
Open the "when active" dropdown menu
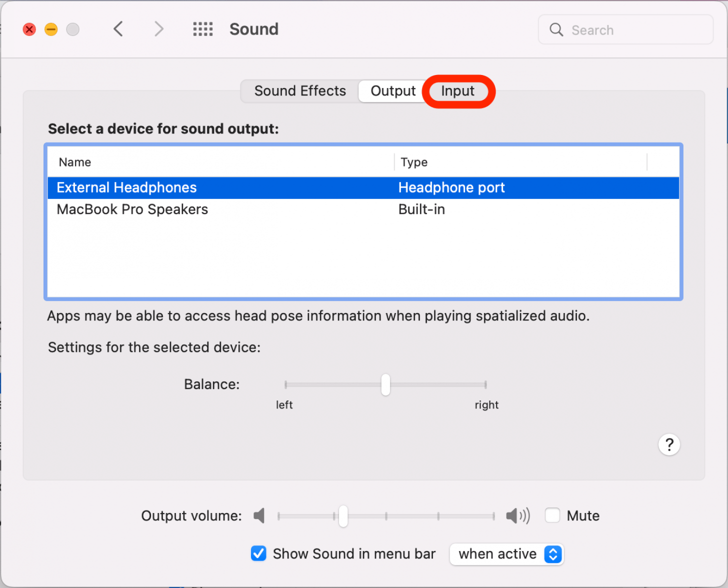[506, 554]
